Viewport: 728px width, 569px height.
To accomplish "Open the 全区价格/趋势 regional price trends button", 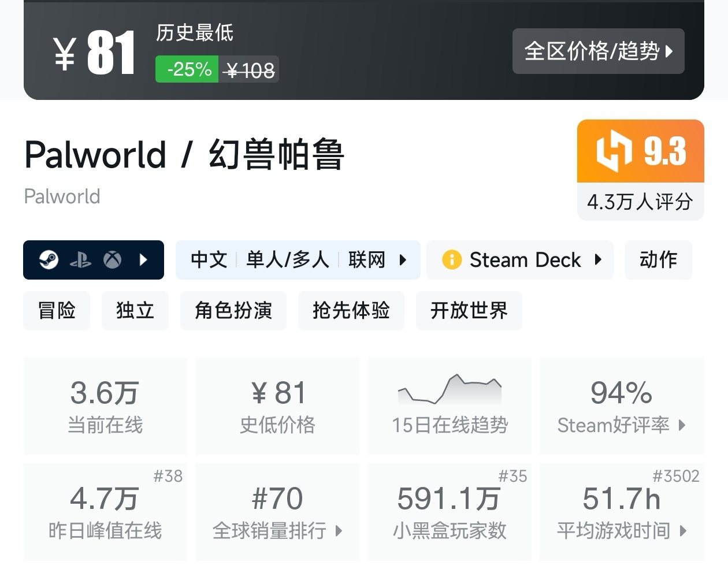I will tap(598, 51).
